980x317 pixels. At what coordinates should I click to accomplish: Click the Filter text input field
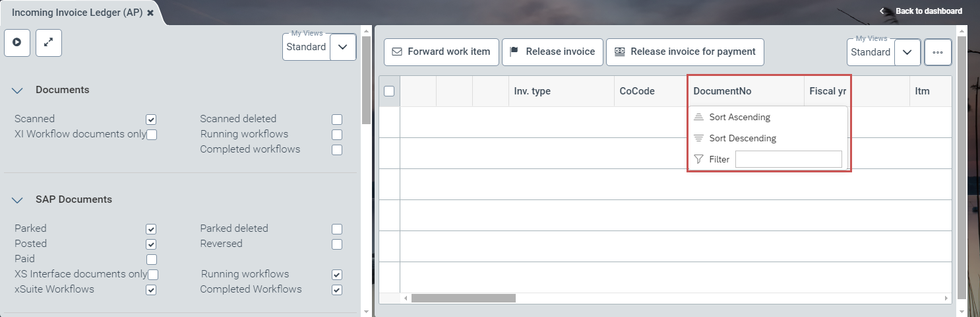coord(788,159)
